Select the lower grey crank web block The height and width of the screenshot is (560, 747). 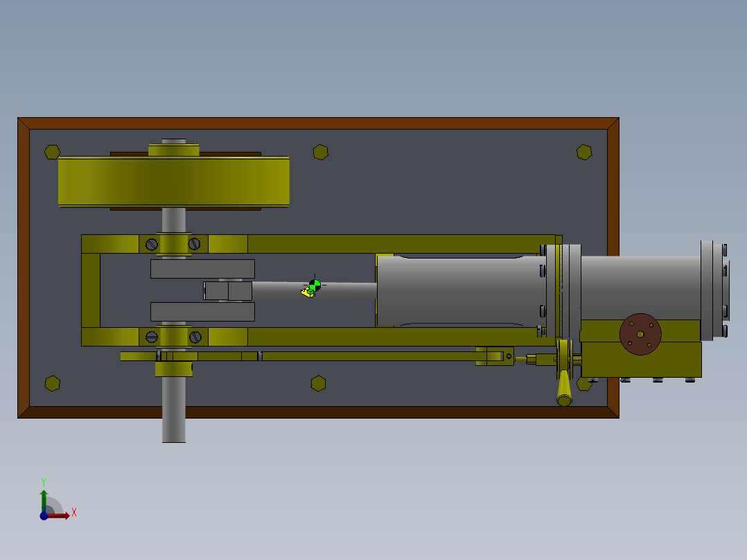click(202, 312)
